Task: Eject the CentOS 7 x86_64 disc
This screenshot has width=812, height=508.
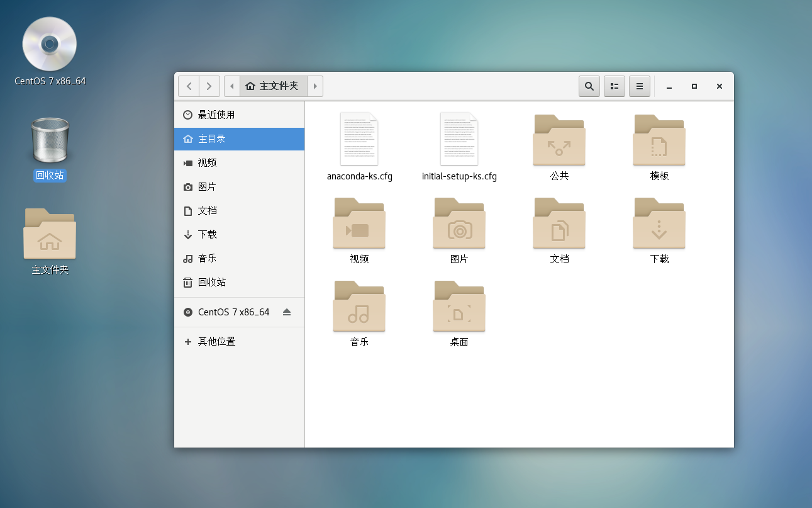Action: tap(287, 312)
